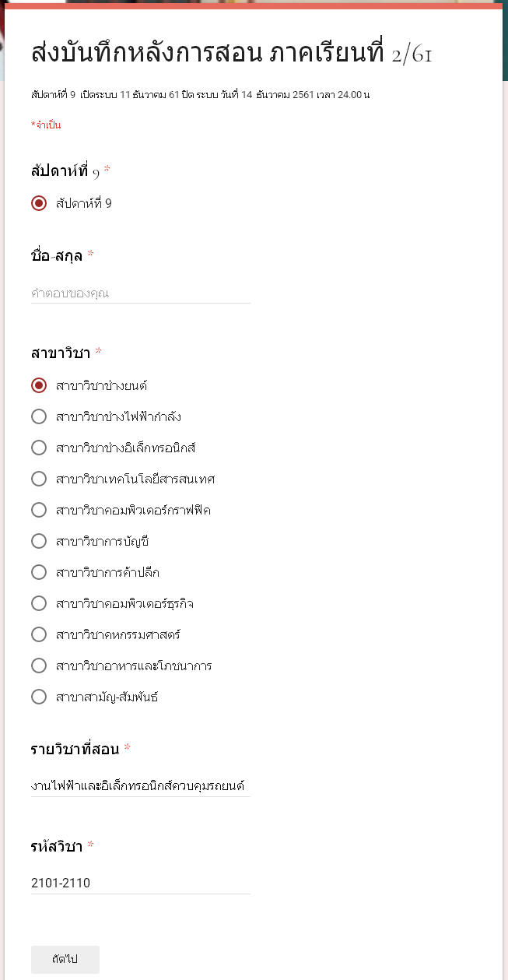This screenshot has height=980, width=508.
Task: Choose สาขาวิชาอาหารและโภชนาการ option
Action: 39,666
